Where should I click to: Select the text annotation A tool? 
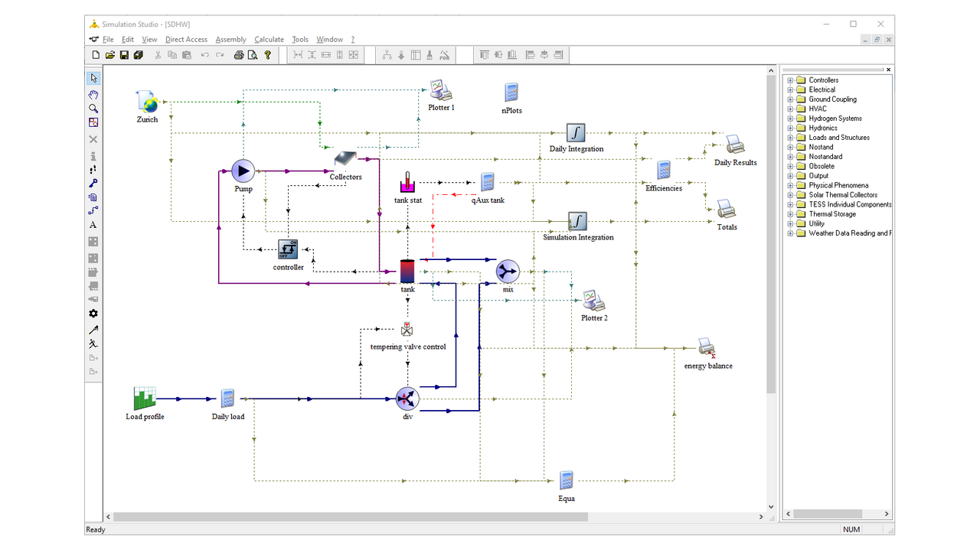coord(93,225)
